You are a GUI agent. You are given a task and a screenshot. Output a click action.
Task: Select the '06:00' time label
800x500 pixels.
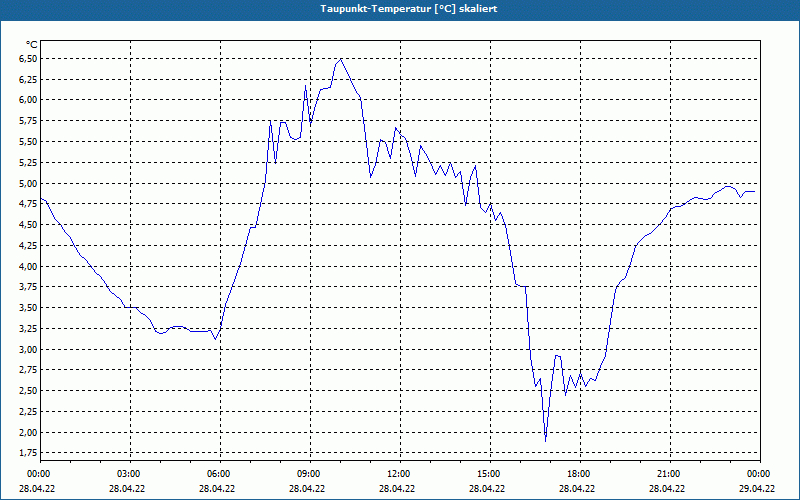220,474
